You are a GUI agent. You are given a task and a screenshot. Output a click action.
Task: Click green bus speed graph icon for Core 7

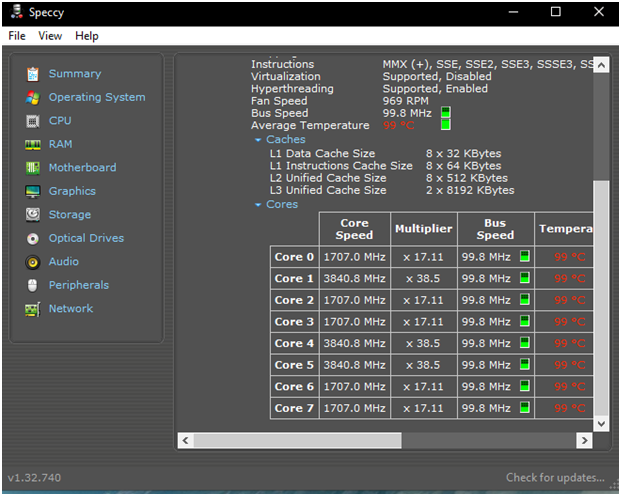[x=524, y=408]
